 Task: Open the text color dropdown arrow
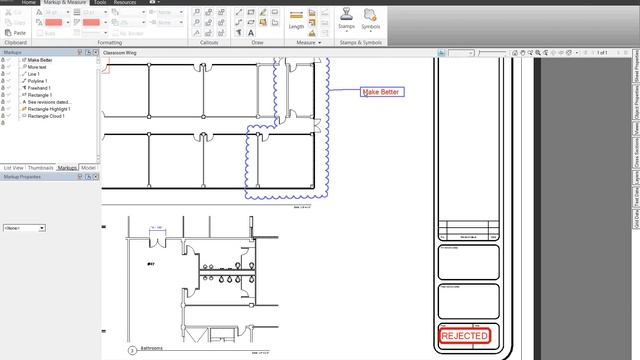(x=68, y=22)
